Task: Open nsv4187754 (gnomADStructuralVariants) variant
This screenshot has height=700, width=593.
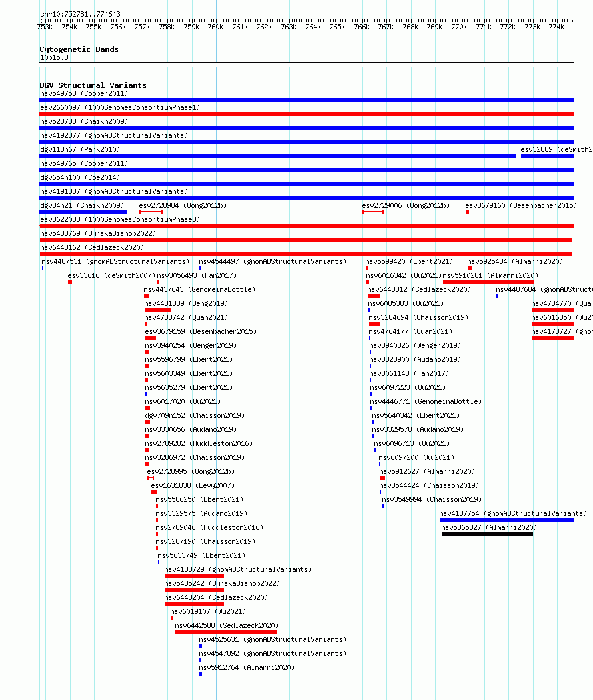Action: [513, 513]
